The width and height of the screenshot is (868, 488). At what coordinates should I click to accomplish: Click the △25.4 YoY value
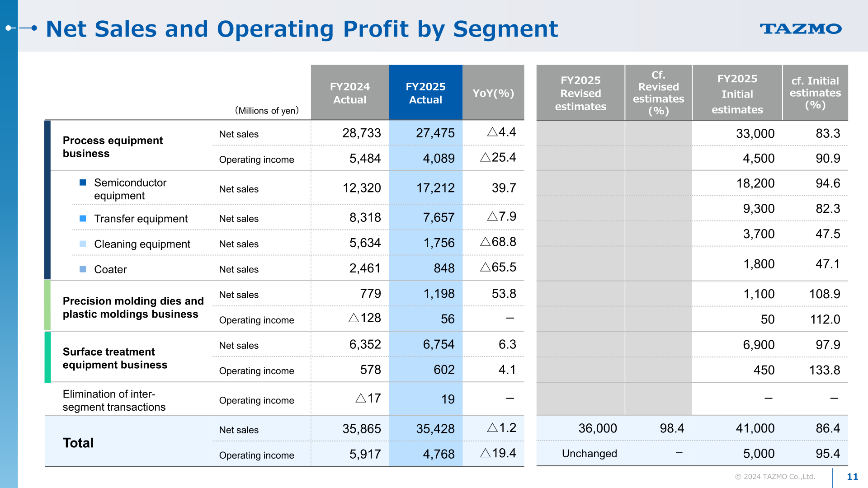tap(498, 157)
